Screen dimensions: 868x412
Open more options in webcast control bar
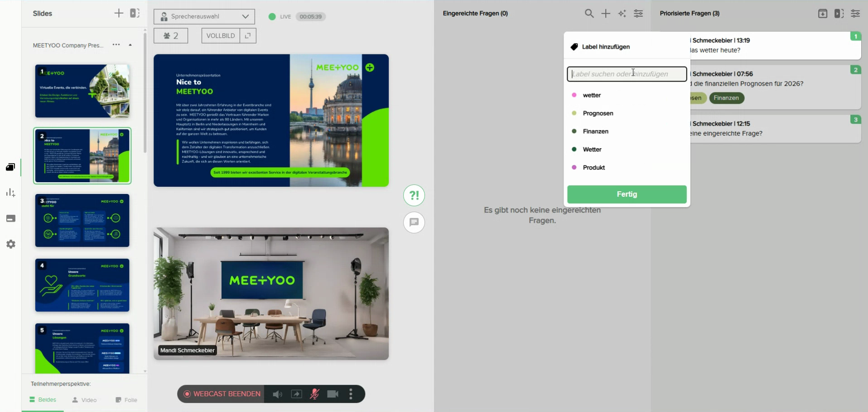351,394
